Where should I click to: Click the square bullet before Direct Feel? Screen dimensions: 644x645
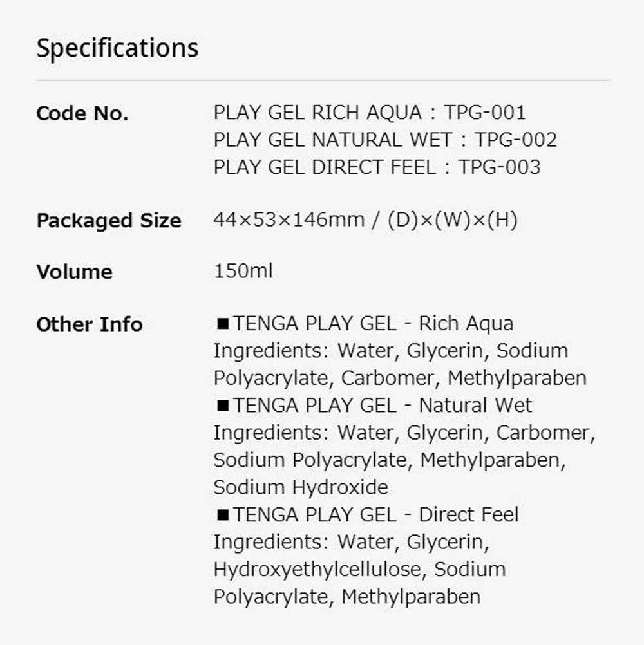222,515
